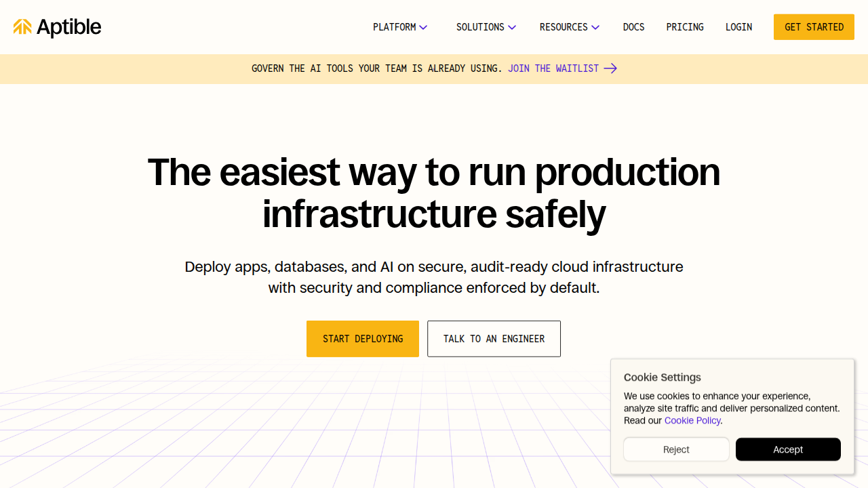Click the waitlist arrow icon

pos(610,68)
